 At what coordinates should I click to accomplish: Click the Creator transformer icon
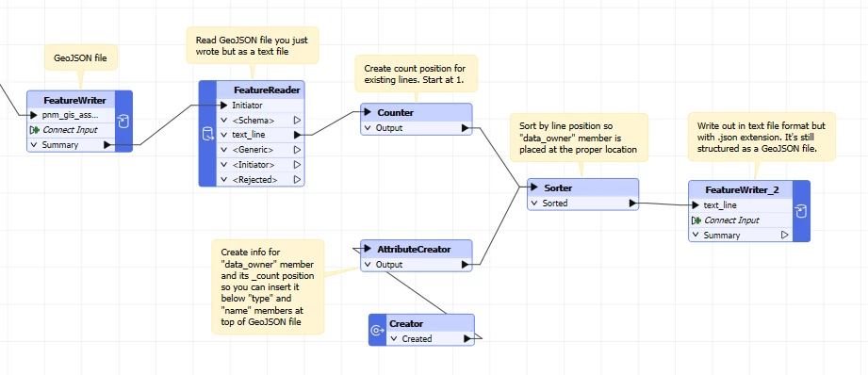(x=378, y=330)
